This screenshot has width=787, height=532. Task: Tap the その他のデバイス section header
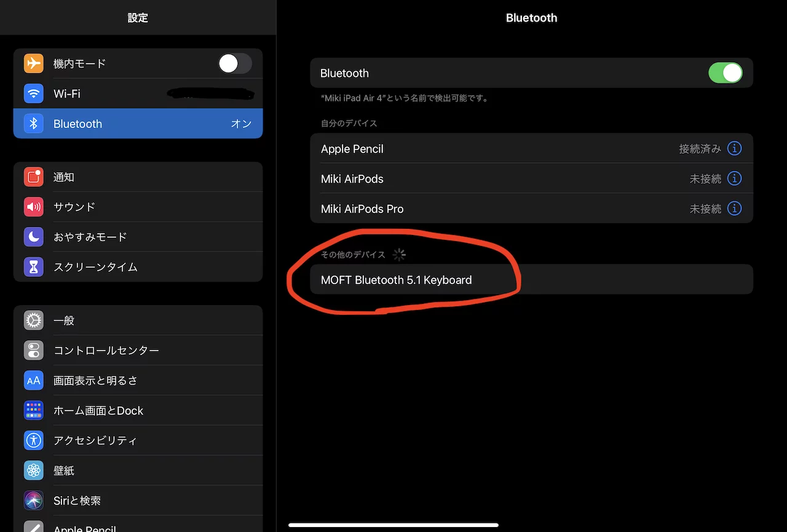click(x=353, y=254)
